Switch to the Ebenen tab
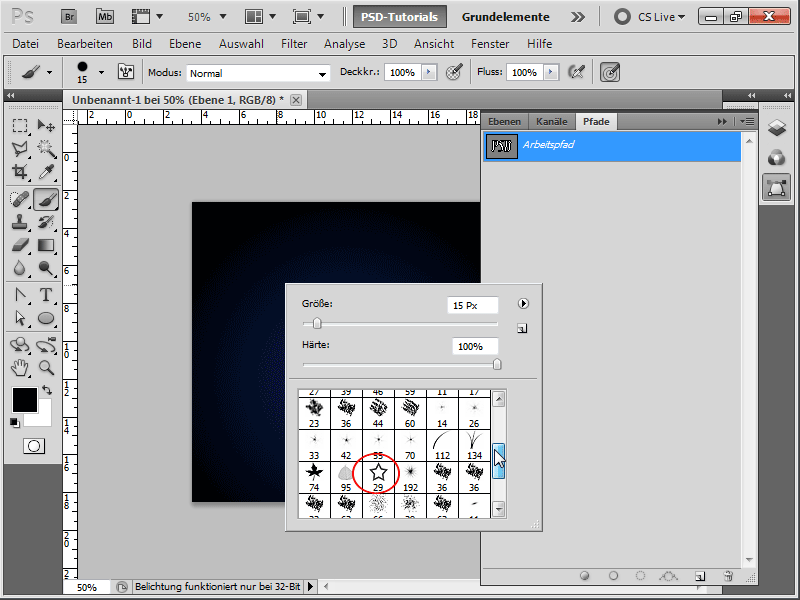This screenshot has height=600, width=800. [x=504, y=121]
